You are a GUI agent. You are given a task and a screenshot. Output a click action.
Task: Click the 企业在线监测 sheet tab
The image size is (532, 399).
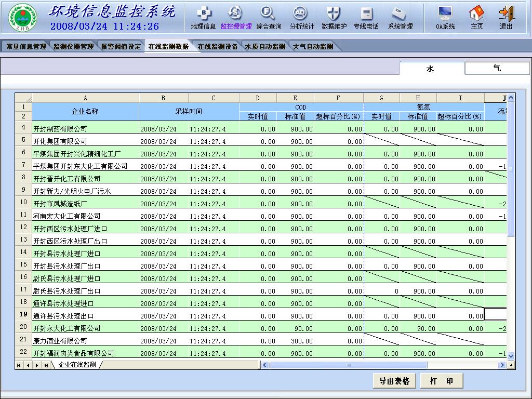(77, 365)
